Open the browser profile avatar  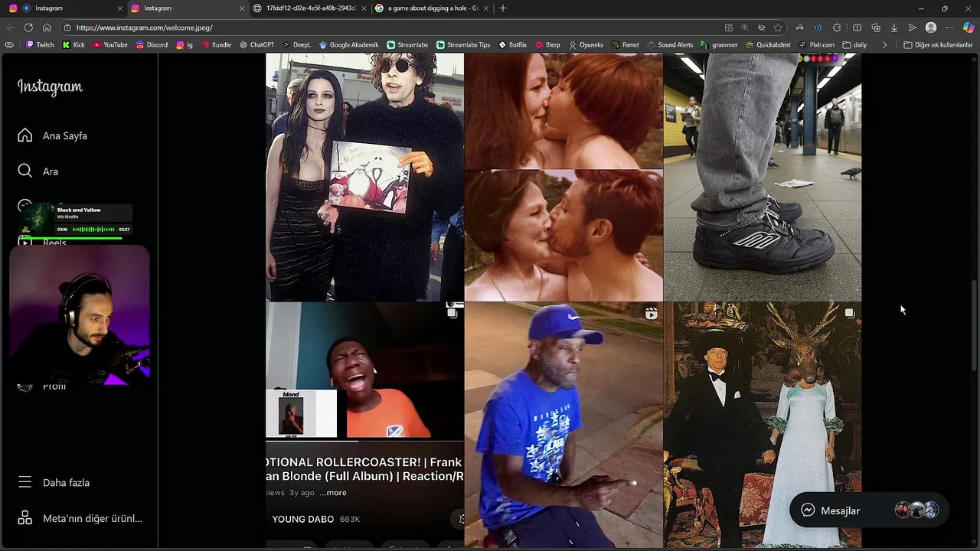click(931, 28)
